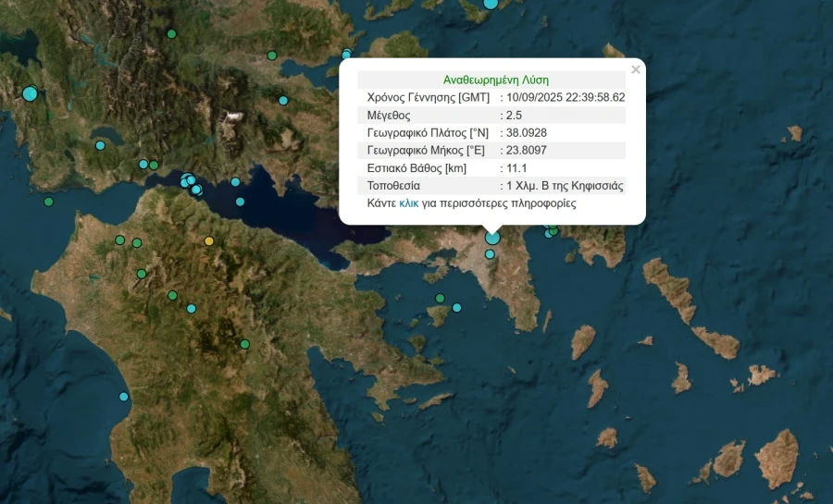Image resolution: width=833 pixels, height=504 pixels.
Task: Select the large cyan marker beneath the popup pointer
Action: click(x=492, y=238)
